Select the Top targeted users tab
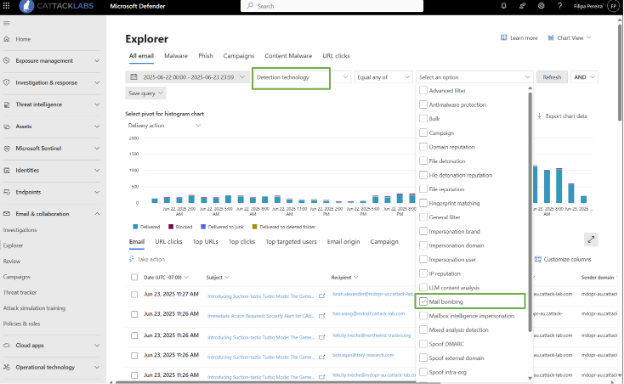This screenshot has width=624, height=384. point(291,242)
